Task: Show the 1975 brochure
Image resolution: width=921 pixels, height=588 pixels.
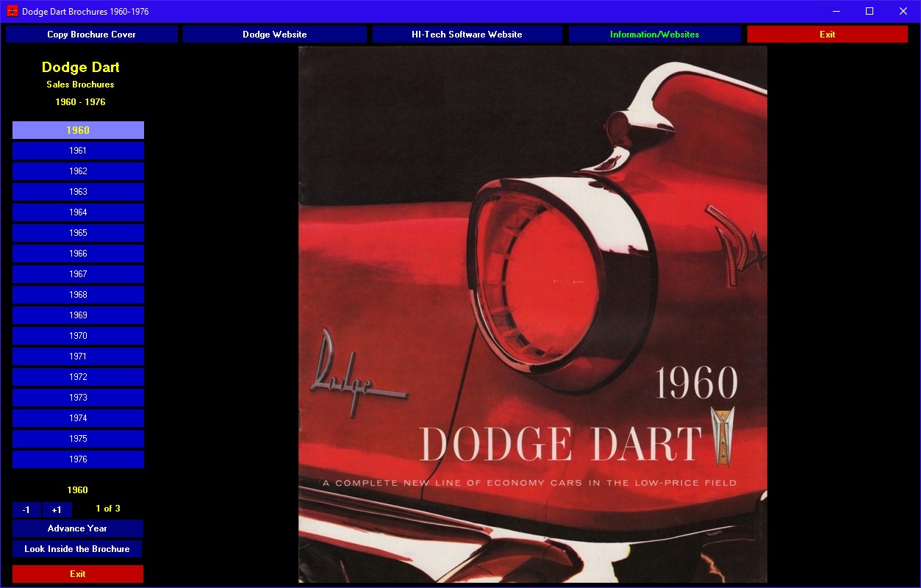Action: (78, 439)
